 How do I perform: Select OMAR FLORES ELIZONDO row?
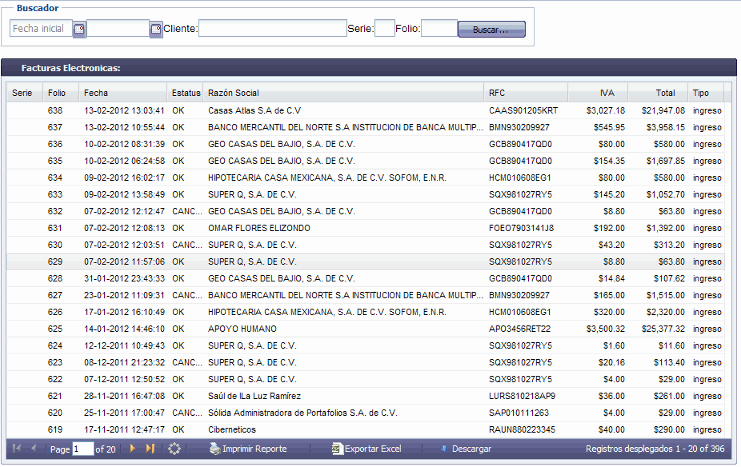point(365,228)
